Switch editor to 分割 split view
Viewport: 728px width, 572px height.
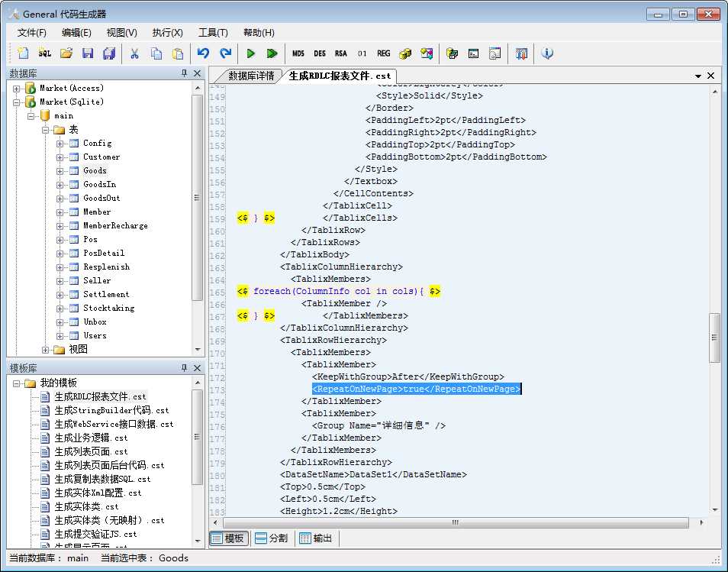[271, 538]
